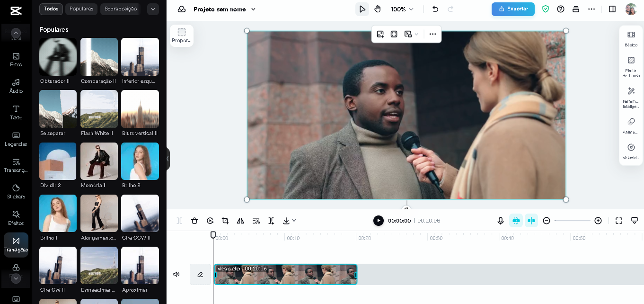Click the timeline playback-speed circular icon
The image size is (644, 304).
210,221
